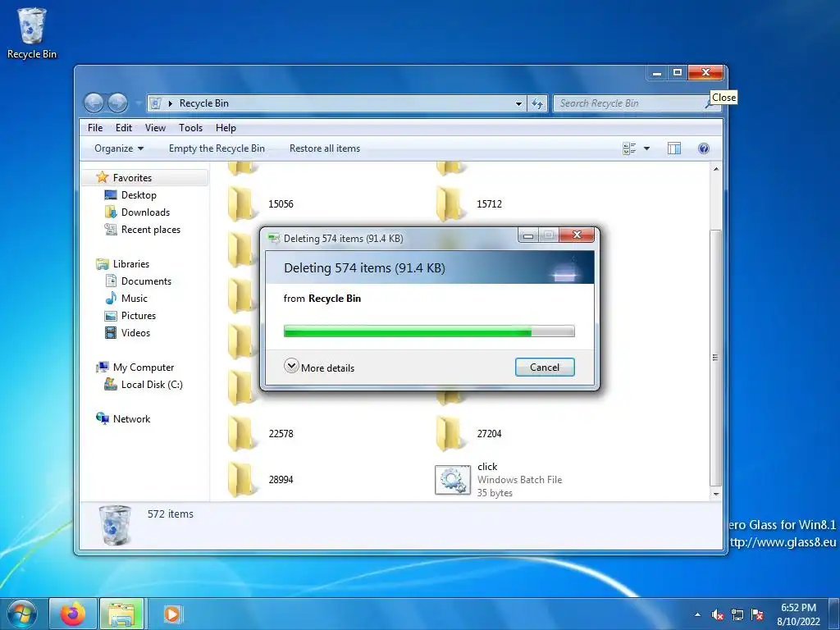Switch to the Explorer taskbar button

pos(121,614)
